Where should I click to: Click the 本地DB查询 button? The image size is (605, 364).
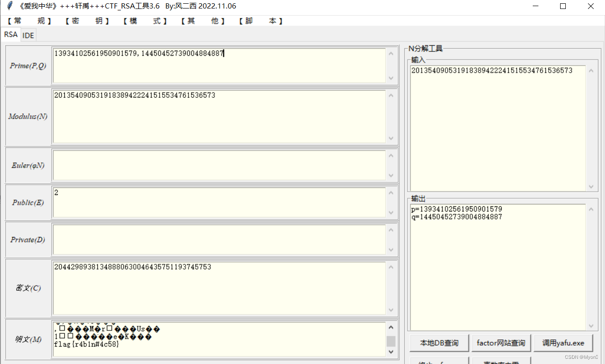point(439,343)
